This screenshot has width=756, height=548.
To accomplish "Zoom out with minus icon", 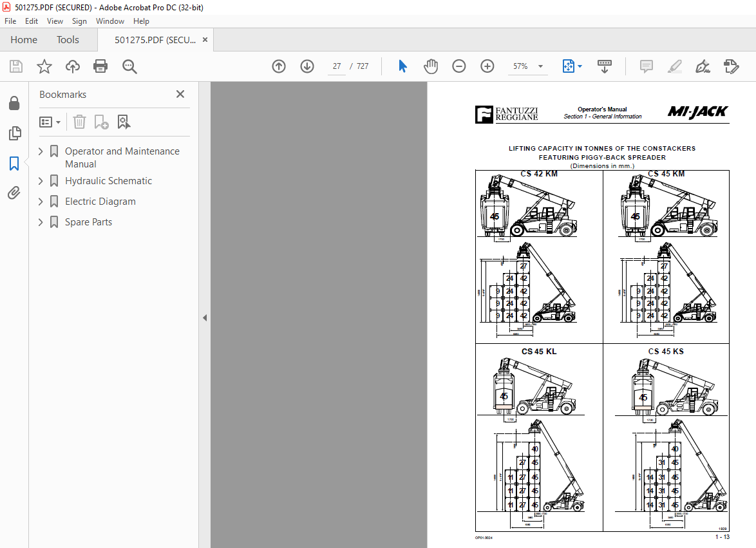I will point(459,66).
